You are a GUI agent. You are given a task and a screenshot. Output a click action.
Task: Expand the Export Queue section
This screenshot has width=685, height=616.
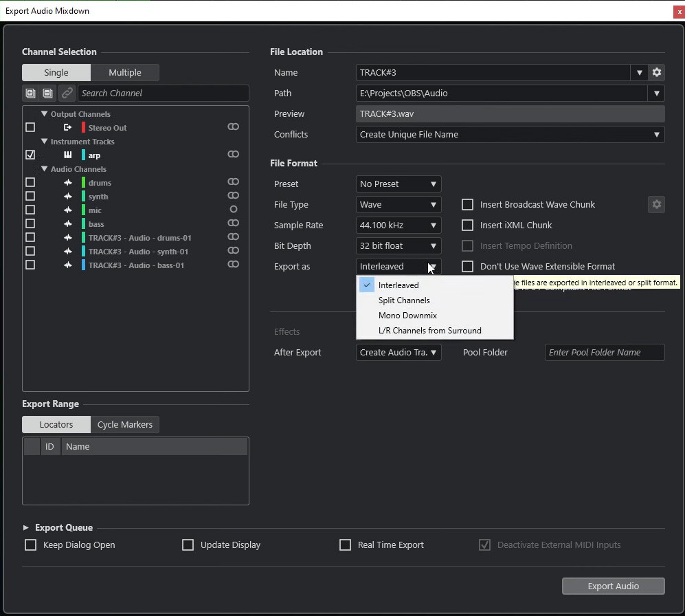[26, 527]
